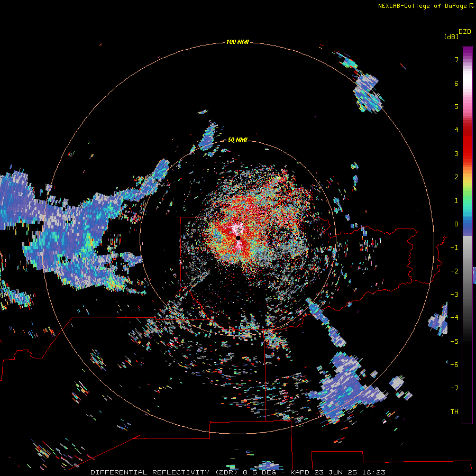Click the -1 dB value on legend
The height and width of the screenshot is (476, 476).
454,248
